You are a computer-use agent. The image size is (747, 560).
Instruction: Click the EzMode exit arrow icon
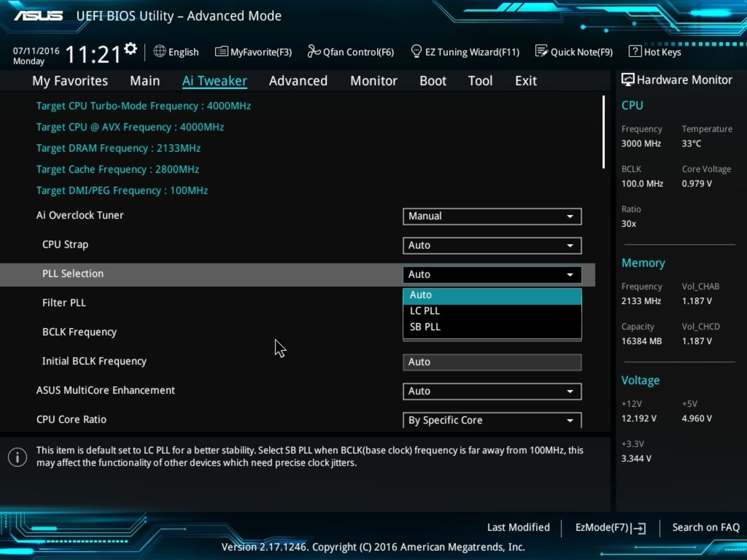638,528
